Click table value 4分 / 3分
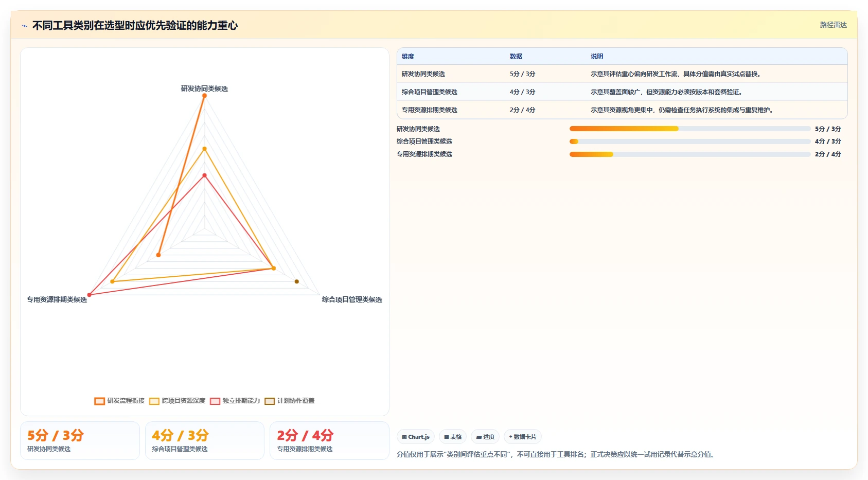The height and width of the screenshot is (480, 868). [x=523, y=92]
